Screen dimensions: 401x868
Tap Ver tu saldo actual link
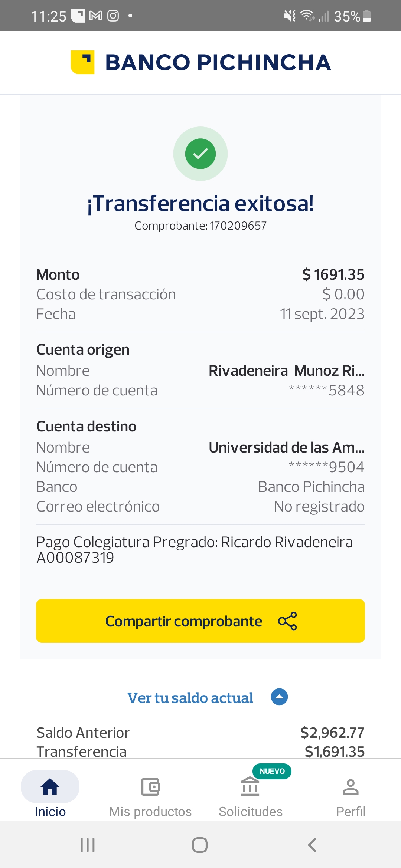[190, 698]
